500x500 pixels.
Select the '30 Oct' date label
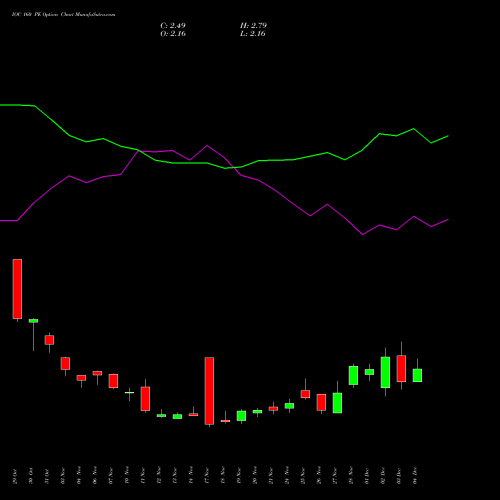click(x=31, y=476)
